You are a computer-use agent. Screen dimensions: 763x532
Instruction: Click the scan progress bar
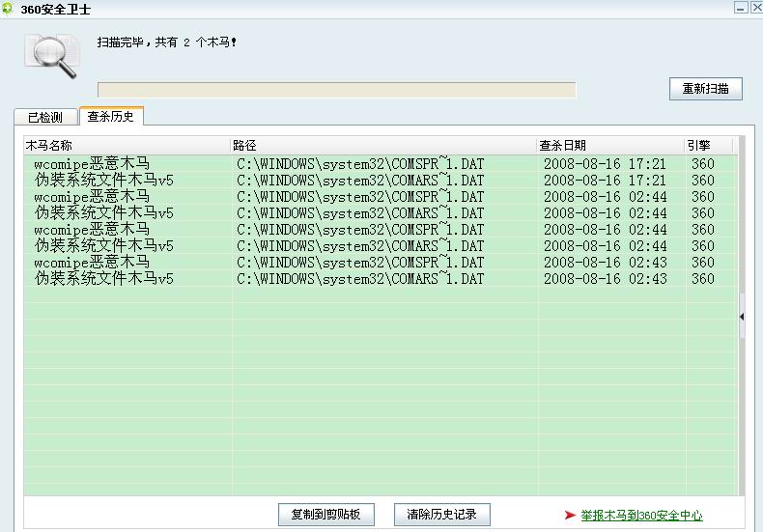coord(337,90)
